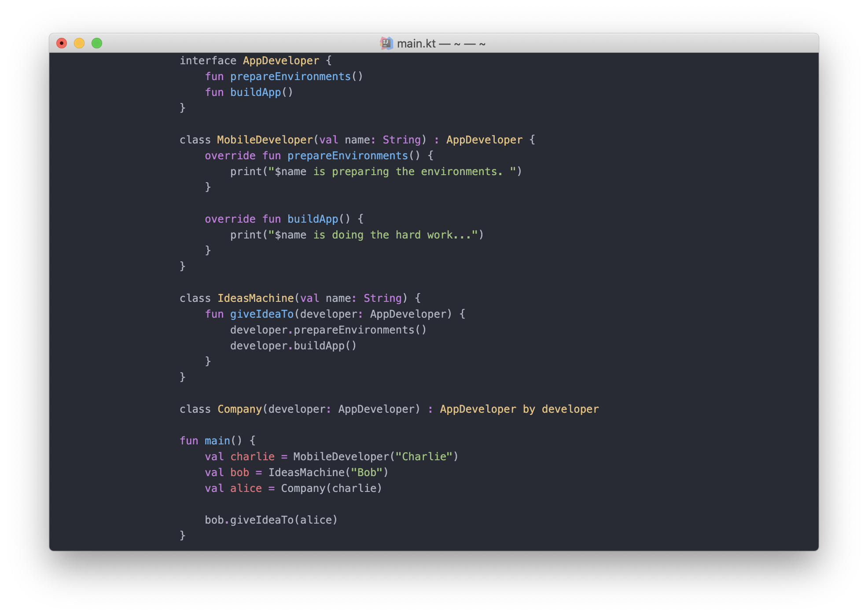Click the bob.giveIdeaTo(alice) call line
868x616 pixels.
point(271,520)
